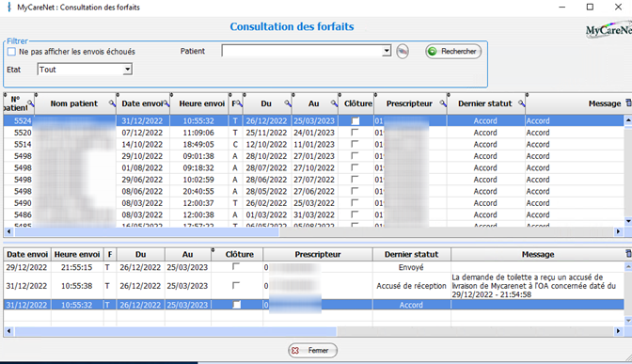Image resolution: width=632 pixels, height=364 pixels.
Task: Select Envoyé status in lower table
Action: coord(411,267)
